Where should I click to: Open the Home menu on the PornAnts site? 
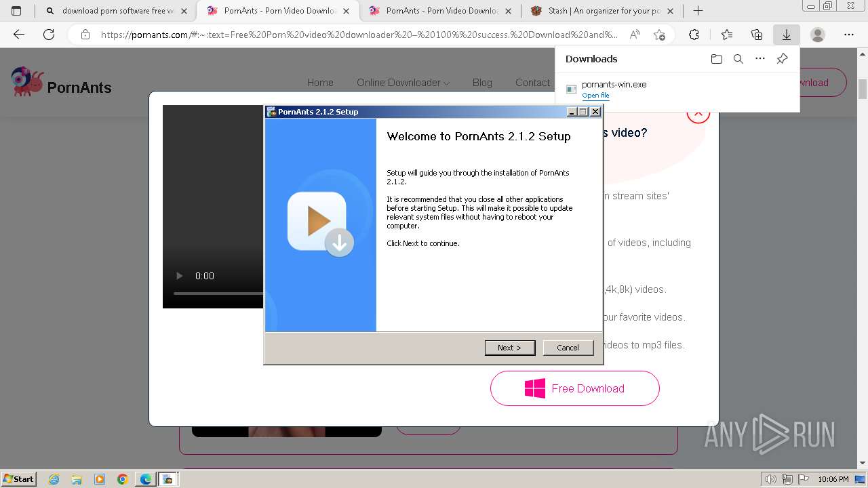pyautogui.click(x=320, y=83)
